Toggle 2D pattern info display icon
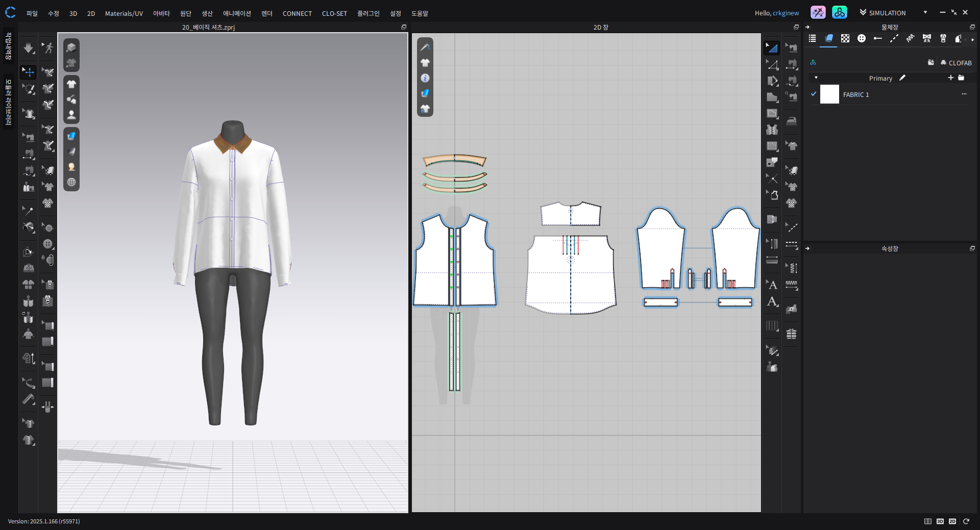The image size is (980, 530). 425,78
